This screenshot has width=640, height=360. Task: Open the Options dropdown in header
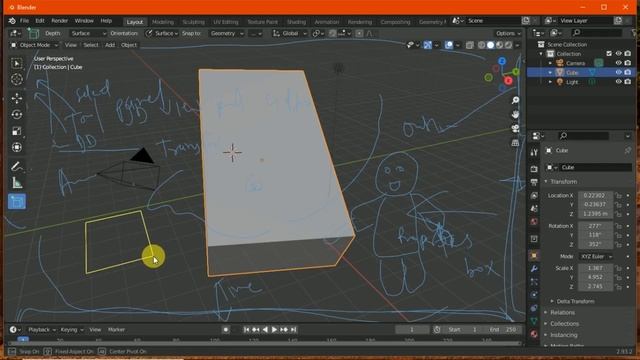(508, 33)
